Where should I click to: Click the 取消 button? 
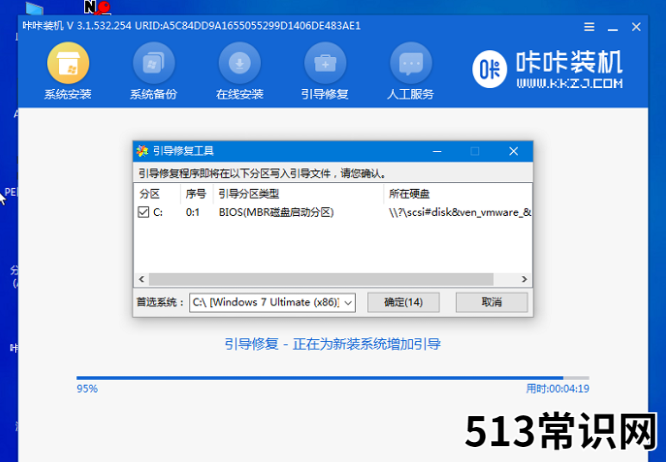pyautogui.click(x=491, y=302)
